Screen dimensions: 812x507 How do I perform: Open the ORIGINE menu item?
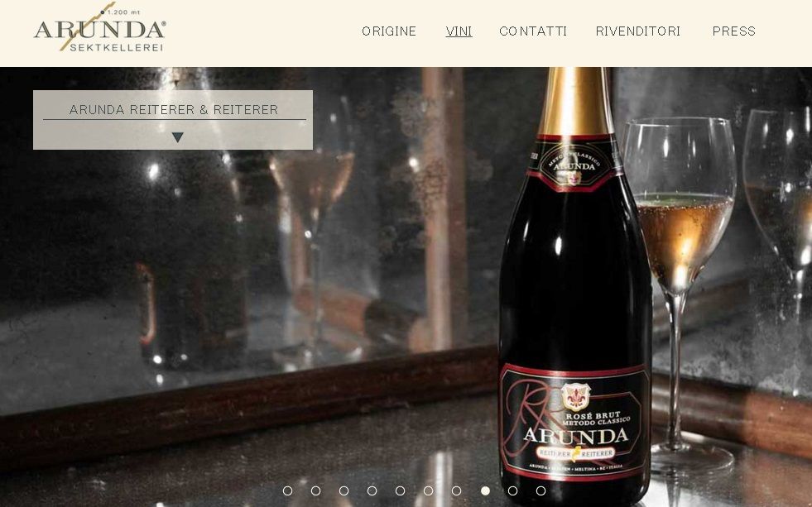click(x=389, y=31)
